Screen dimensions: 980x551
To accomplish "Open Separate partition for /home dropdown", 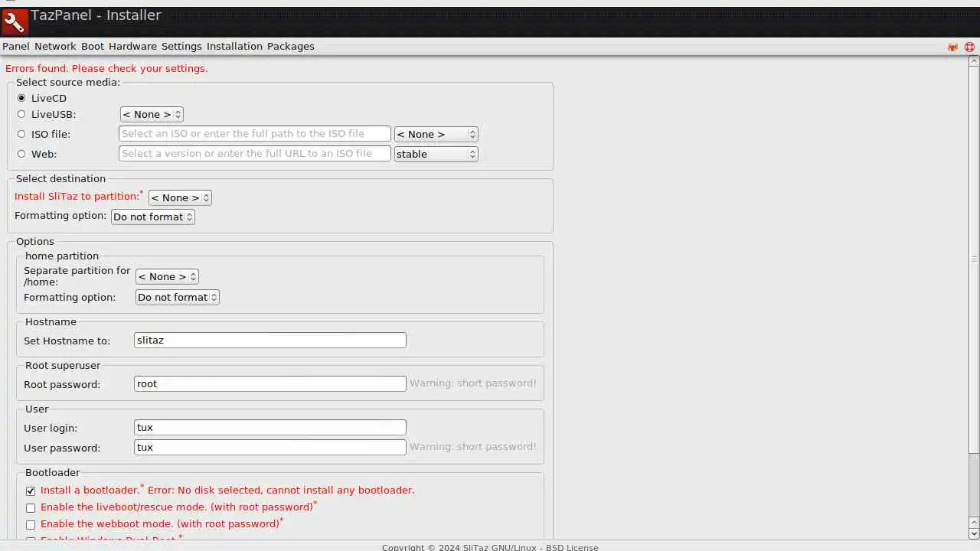I will (167, 276).
